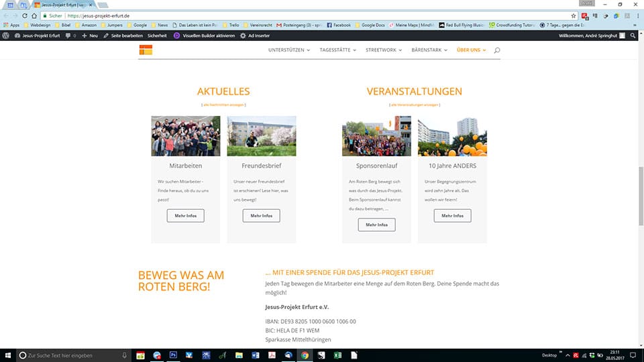Open the Chrome menu (three dots)
Viewport: 644px width, 362px height.
638,15
